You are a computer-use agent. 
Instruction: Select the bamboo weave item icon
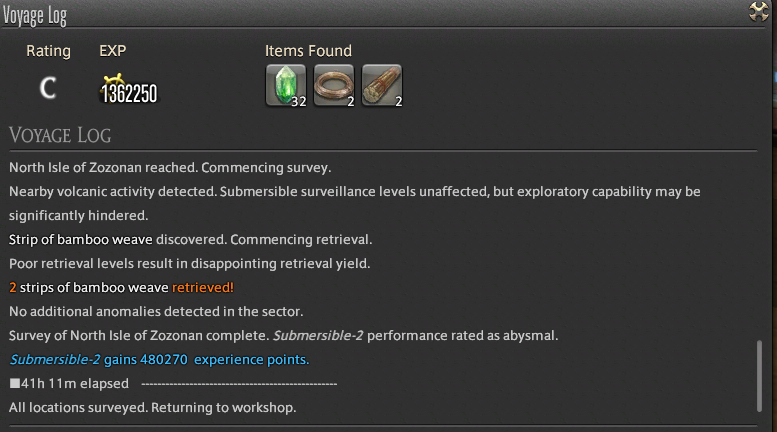click(x=382, y=85)
